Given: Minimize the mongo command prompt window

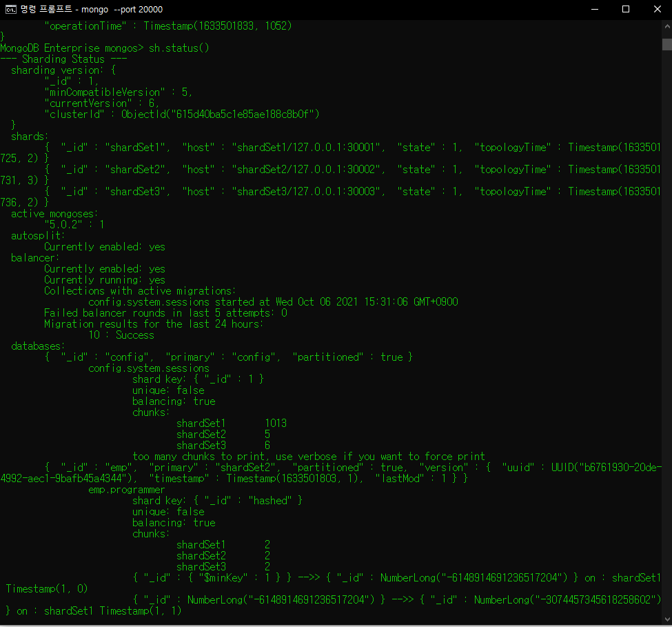Looking at the screenshot, I should coord(594,10).
